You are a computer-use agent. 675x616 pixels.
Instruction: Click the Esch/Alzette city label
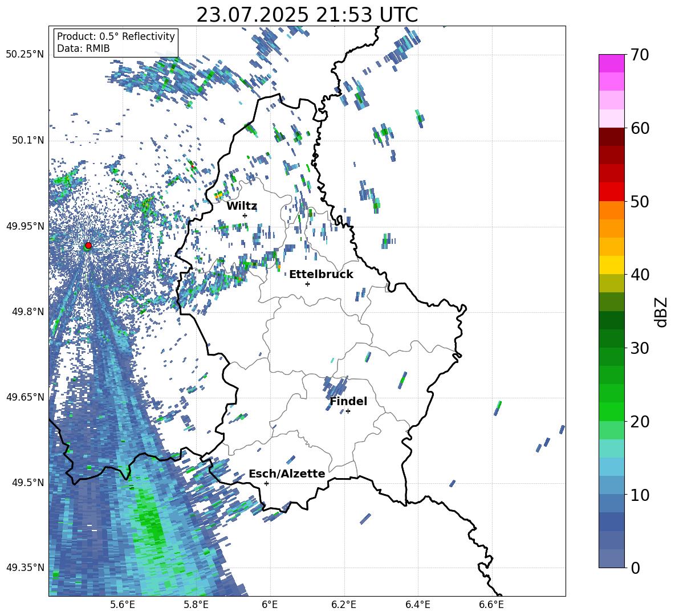pos(287,474)
